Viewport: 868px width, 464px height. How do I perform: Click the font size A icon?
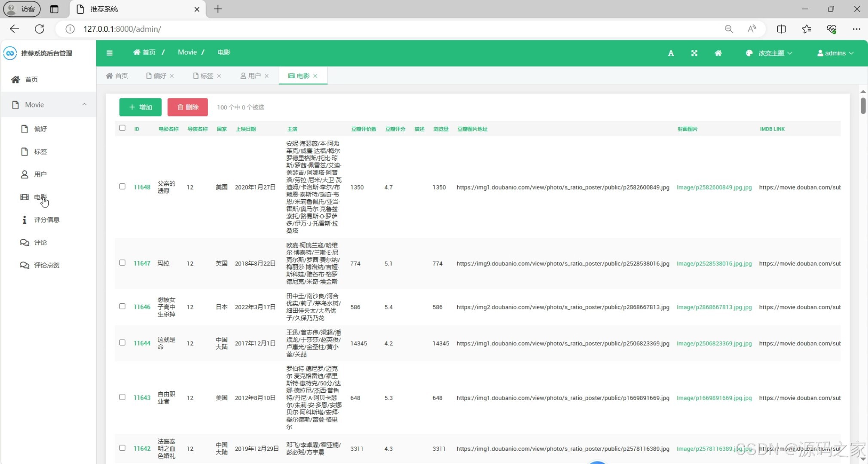(x=671, y=53)
